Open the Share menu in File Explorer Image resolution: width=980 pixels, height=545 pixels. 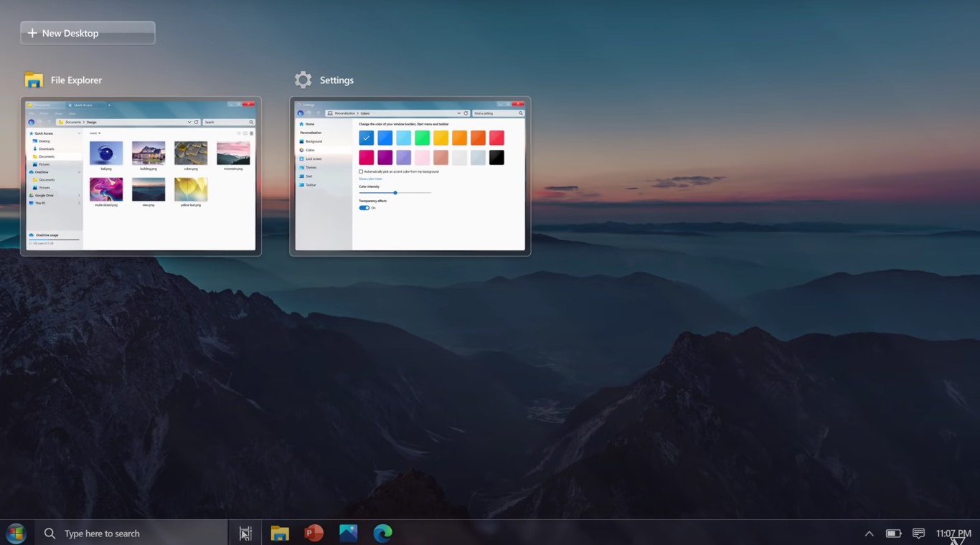point(59,113)
